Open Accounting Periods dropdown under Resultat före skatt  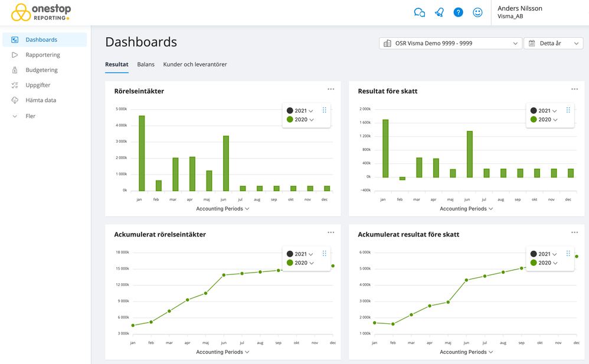coord(466,209)
